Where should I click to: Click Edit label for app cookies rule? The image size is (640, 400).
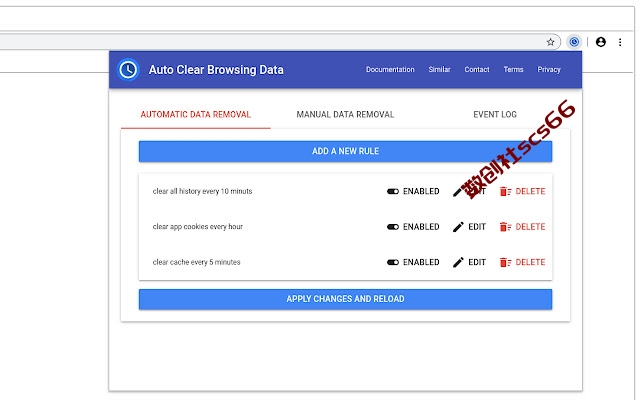[477, 227]
